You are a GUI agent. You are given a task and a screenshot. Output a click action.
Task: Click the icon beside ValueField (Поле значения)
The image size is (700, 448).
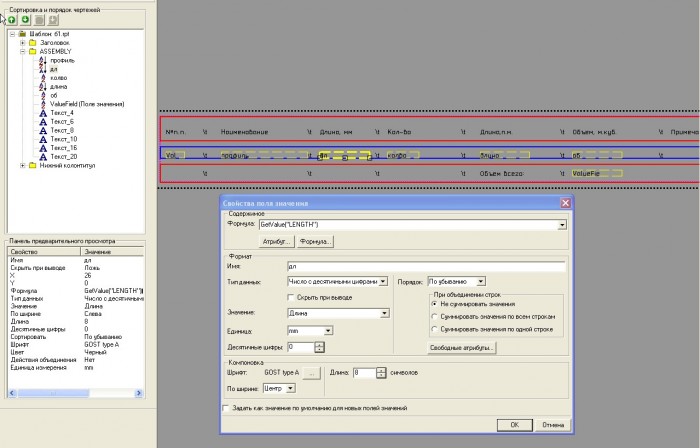tap(43, 104)
